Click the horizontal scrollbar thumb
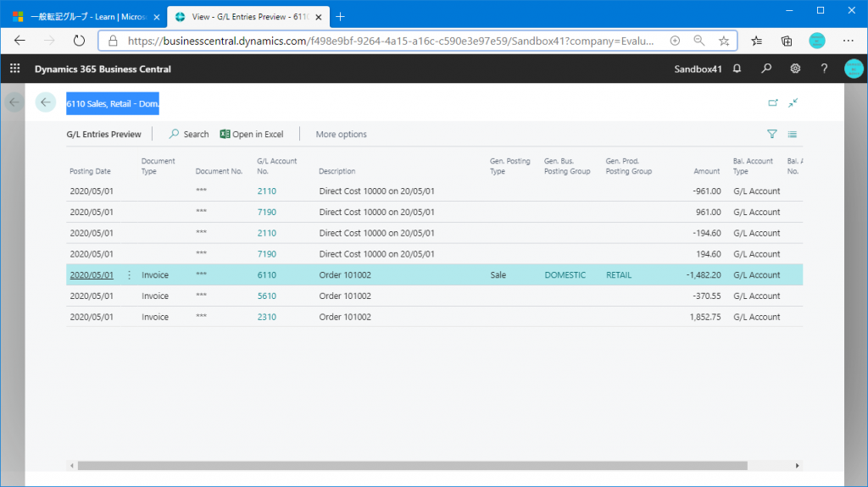Viewport: 868px width, 487px height. tap(413, 466)
